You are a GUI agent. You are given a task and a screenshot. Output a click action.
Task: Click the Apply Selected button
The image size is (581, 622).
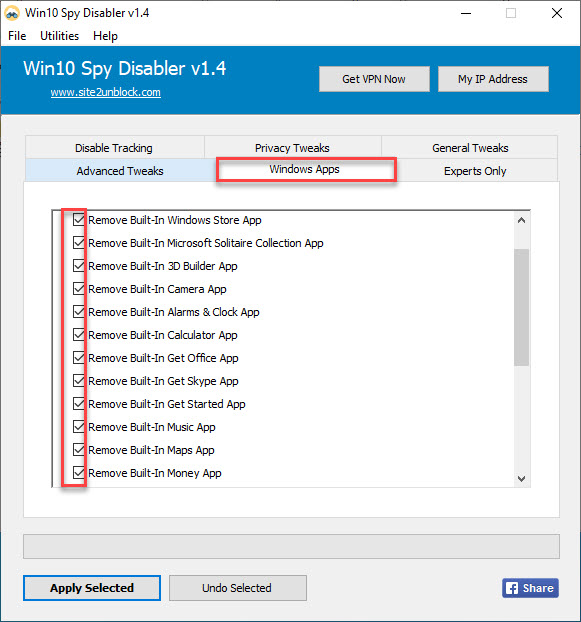[x=92, y=588]
